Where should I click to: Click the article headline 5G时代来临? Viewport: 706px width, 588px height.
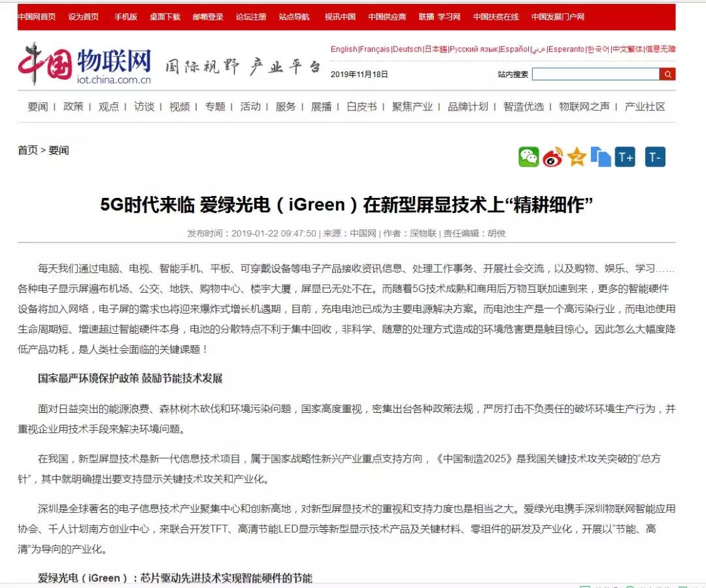coord(346,205)
